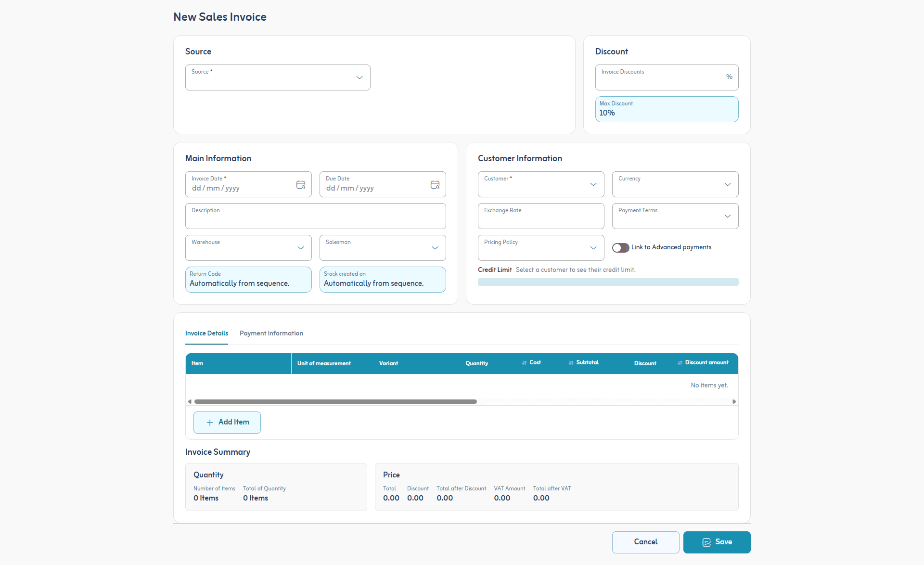The width and height of the screenshot is (924, 565).
Task: Open the Currency dropdown
Action: [675, 184]
